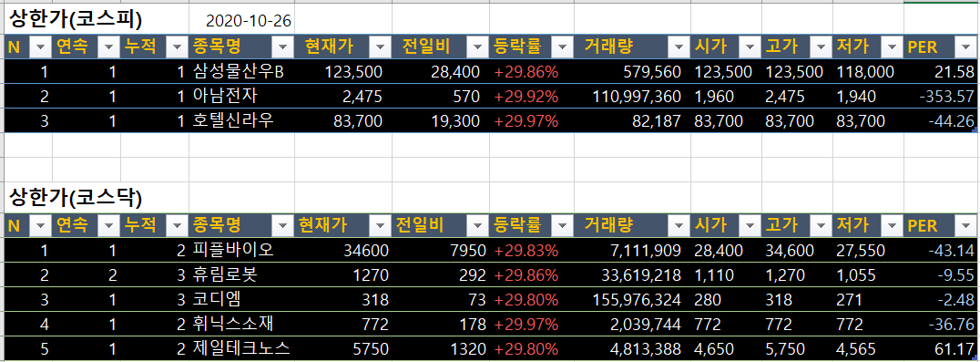Expand the 종목명 filter in the 코스닥 table
This screenshot has width=980, height=362.
click(283, 225)
